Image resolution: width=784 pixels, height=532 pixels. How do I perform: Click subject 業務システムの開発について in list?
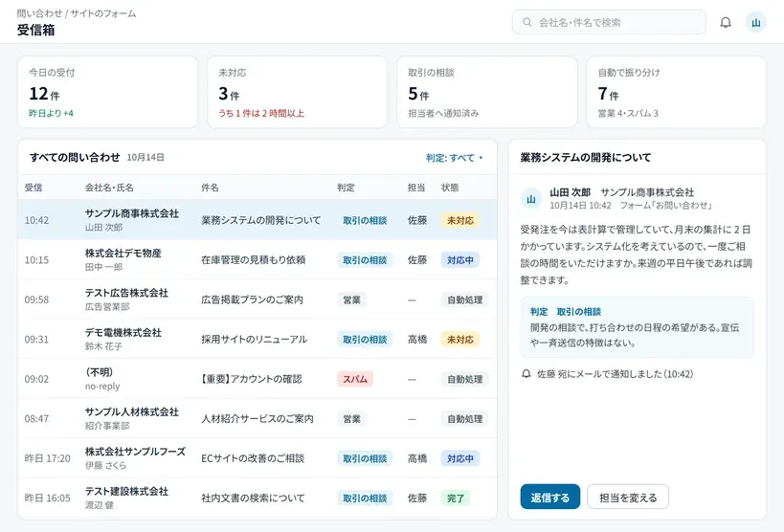coord(260,220)
